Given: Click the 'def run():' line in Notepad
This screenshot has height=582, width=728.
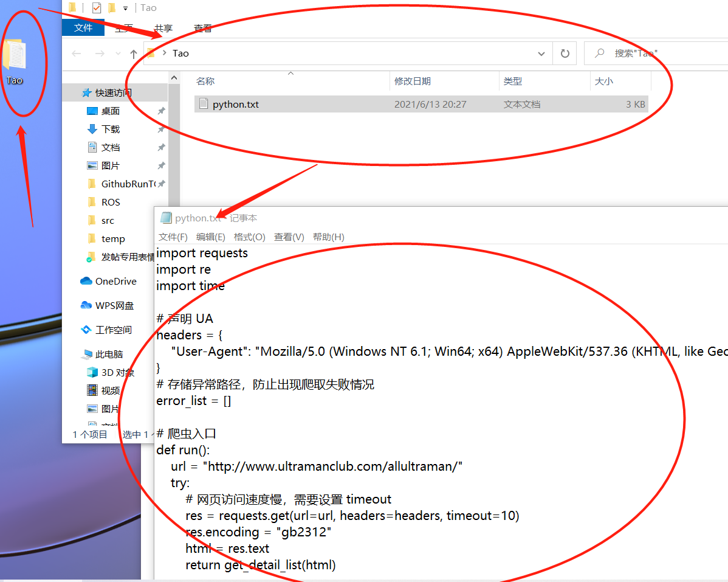Looking at the screenshot, I should [x=183, y=449].
